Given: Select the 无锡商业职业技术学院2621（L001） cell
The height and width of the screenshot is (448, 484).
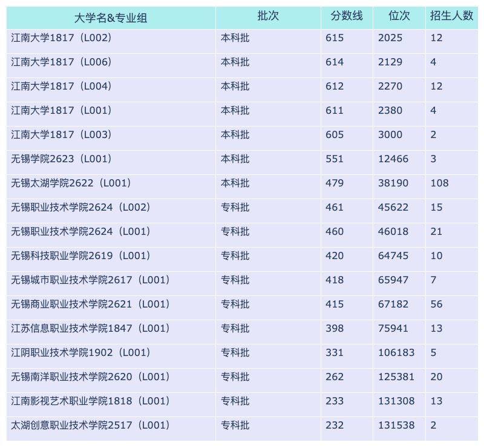Looking at the screenshot, I should [x=111, y=308].
